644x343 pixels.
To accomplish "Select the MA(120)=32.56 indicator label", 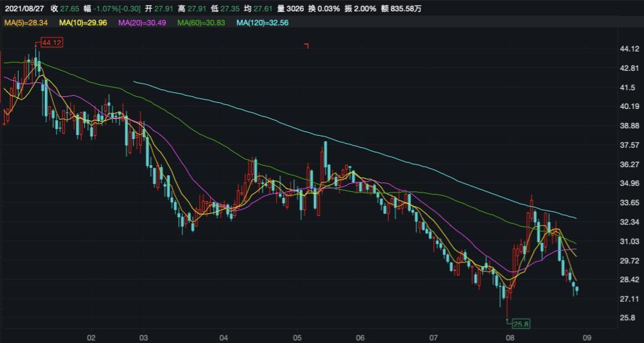I will click(262, 23).
